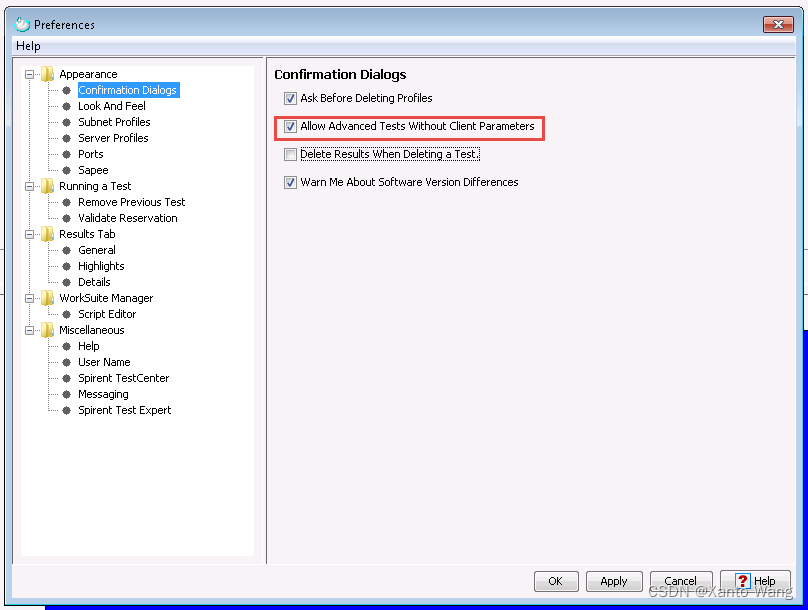Select the Appearance tree label

pyautogui.click(x=88, y=74)
